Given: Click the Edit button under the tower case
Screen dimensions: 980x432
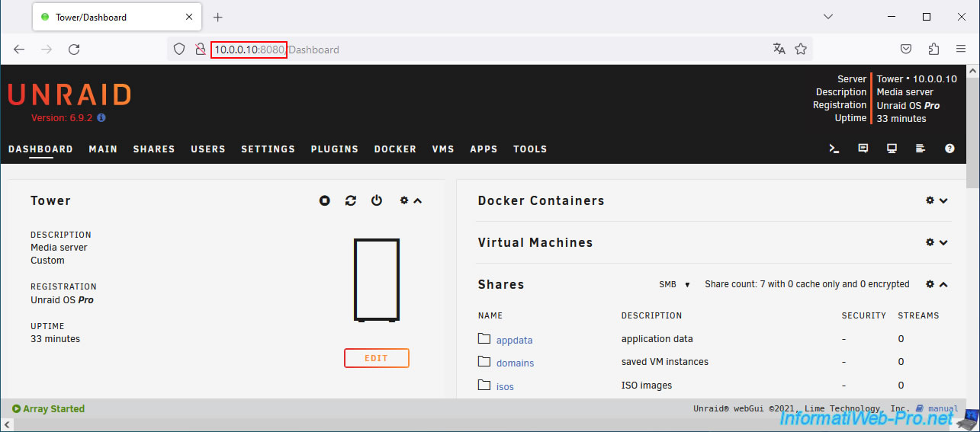Looking at the screenshot, I should pyautogui.click(x=376, y=358).
